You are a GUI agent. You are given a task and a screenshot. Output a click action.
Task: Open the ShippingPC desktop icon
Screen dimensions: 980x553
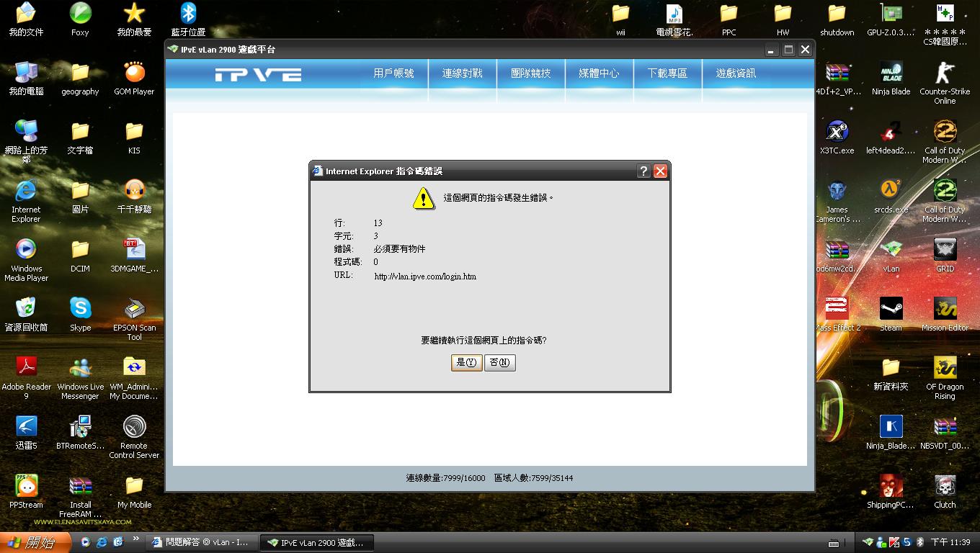tap(891, 491)
